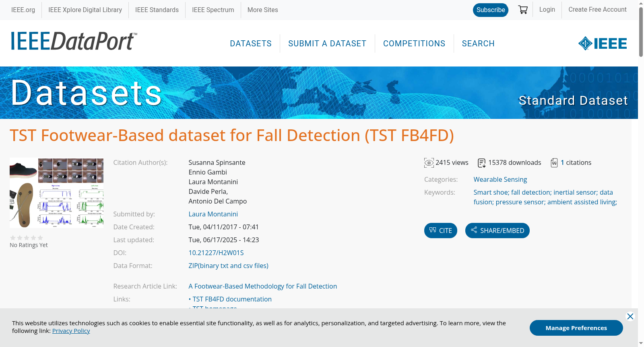
Task: Open TST FB4FD documentation link
Action: point(232,299)
